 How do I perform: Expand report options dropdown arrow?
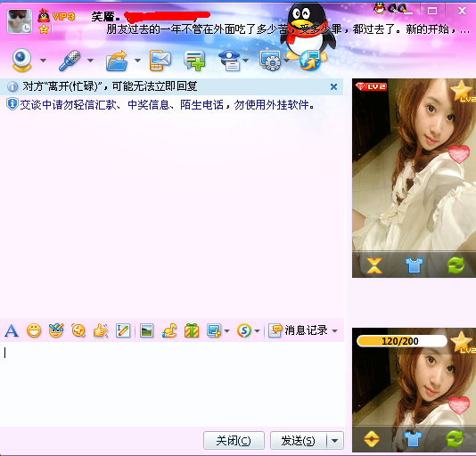[x=246, y=61]
